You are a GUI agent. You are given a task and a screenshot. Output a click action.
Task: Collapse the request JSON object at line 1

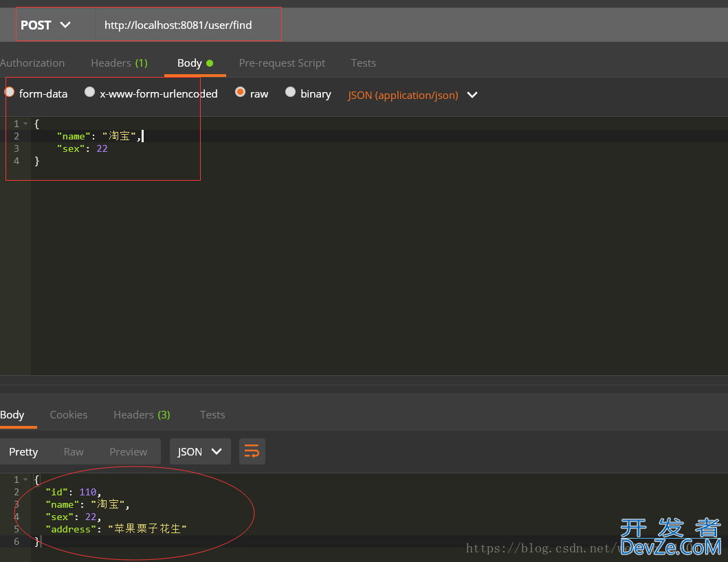pos(25,124)
